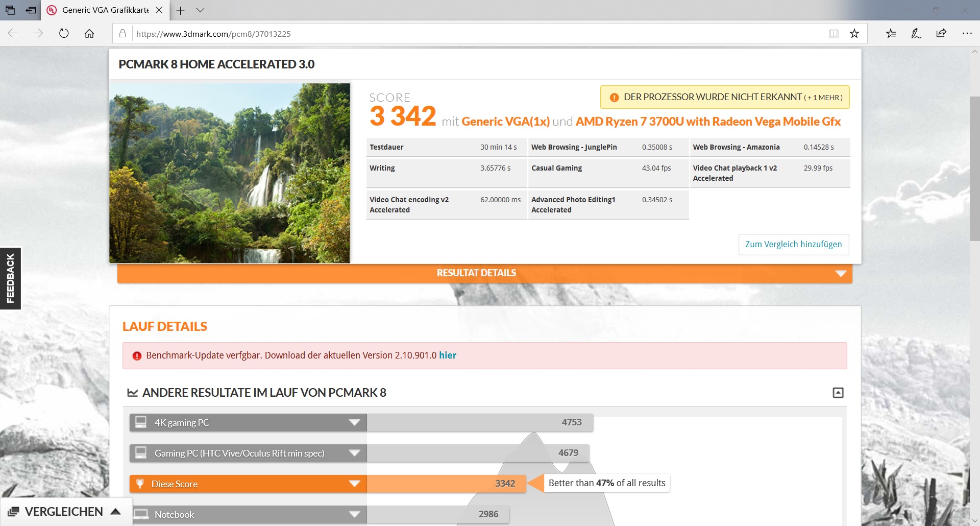Click the Diese Score trophy icon

point(140,484)
